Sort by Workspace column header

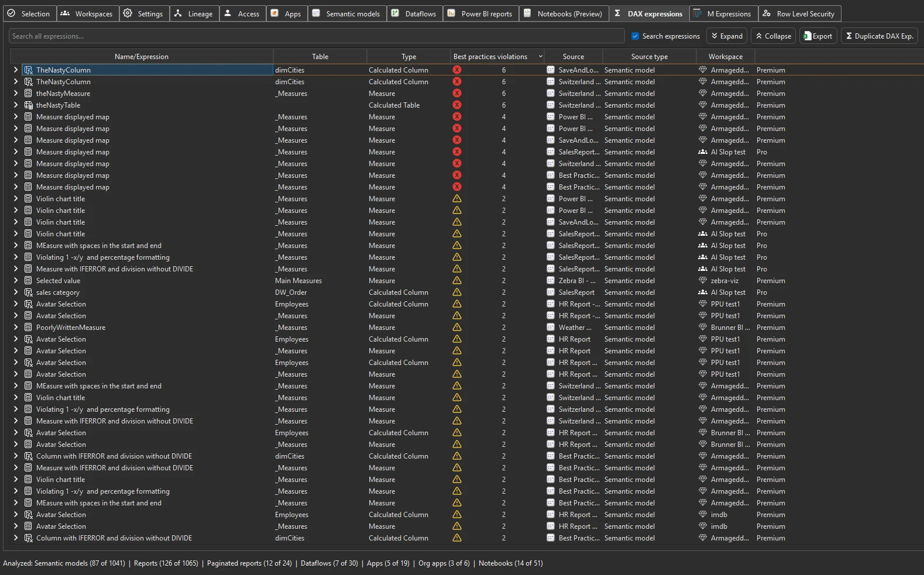click(726, 57)
